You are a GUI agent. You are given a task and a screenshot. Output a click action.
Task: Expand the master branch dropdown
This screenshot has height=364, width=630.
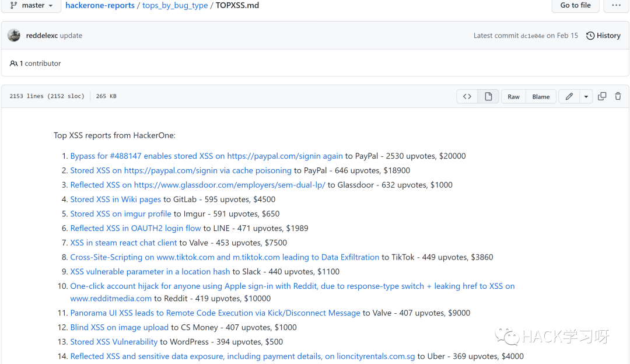(32, 5)
